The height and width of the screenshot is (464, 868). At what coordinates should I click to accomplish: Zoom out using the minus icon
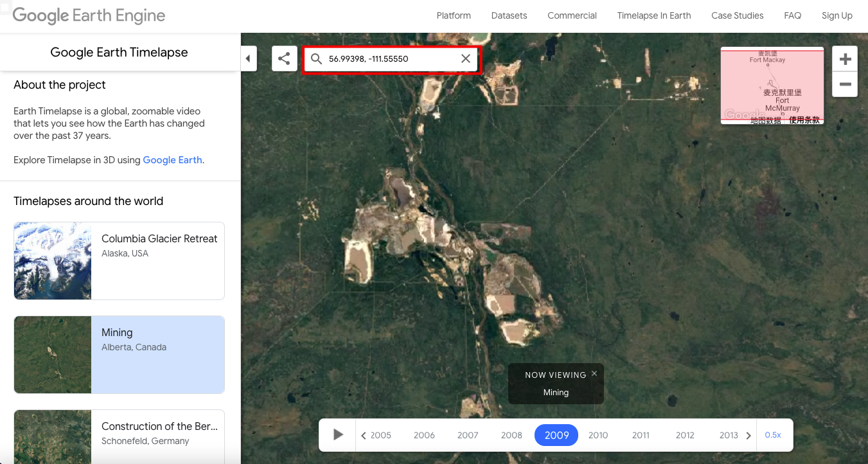pos(844,84)
